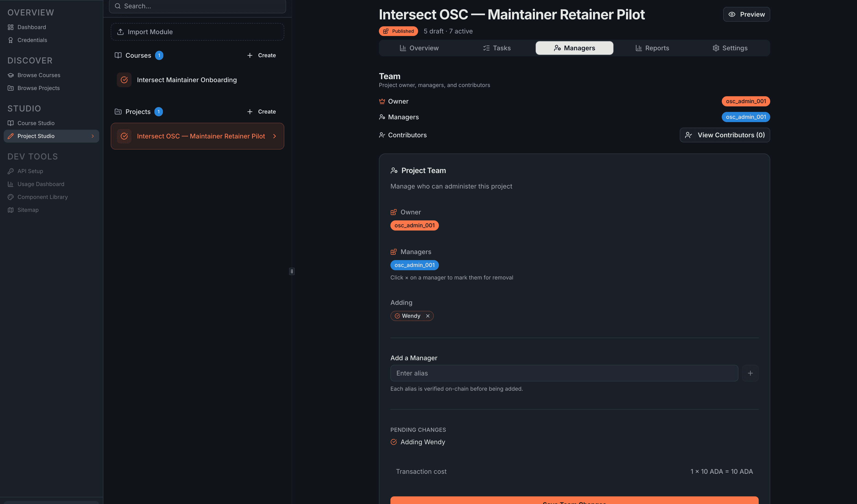Click the Preview button
Image resolution: width=857 pixels, height=504 pixels.
[x=746, y=14]
